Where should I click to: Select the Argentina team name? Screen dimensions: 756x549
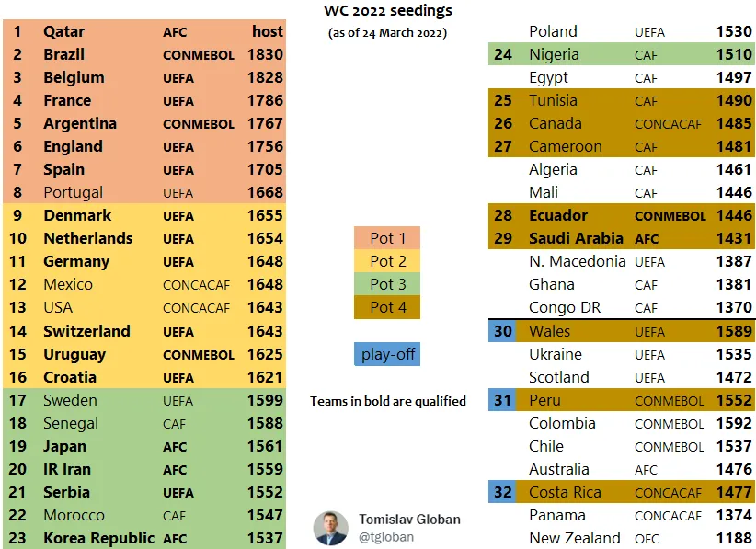80,123
